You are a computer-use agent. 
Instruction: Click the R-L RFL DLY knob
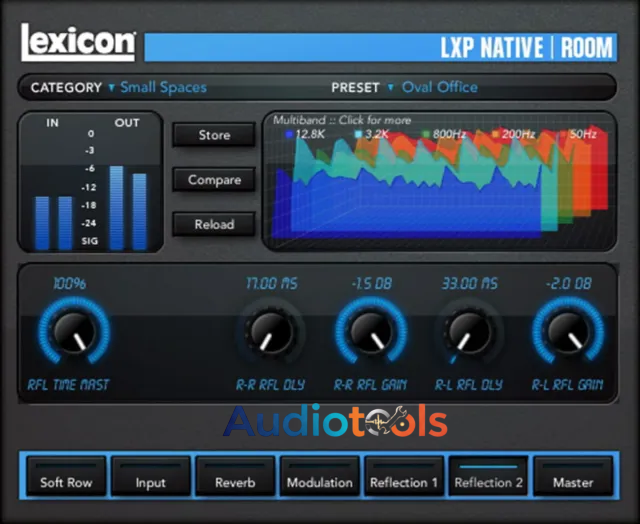[x=469, y=331]
